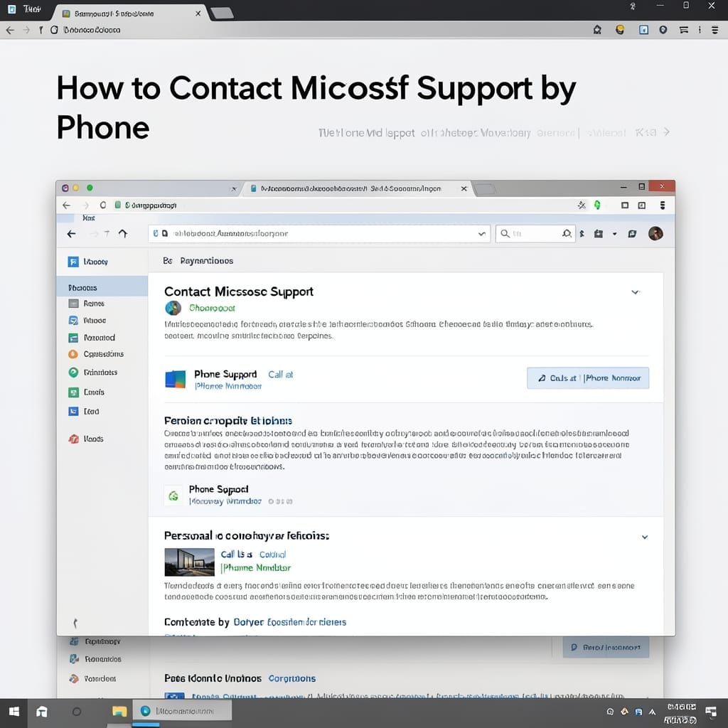The height and width of the screenshot is (728, 728).
Task: Click the green recycle icon beside Phone Sopod
Action: [x=173, y=496]
